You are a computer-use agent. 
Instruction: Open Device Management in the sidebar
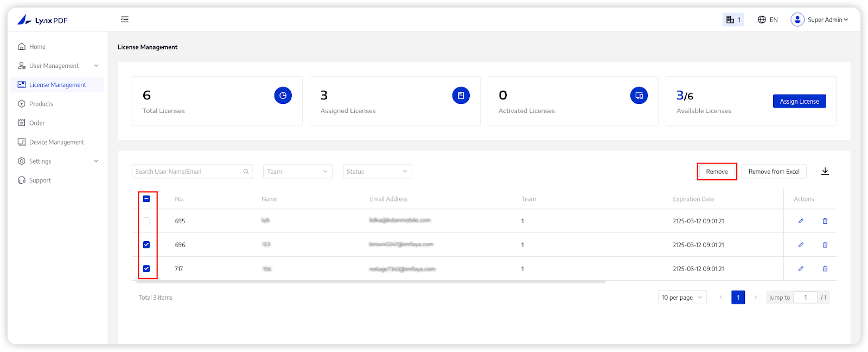[56, 142]
